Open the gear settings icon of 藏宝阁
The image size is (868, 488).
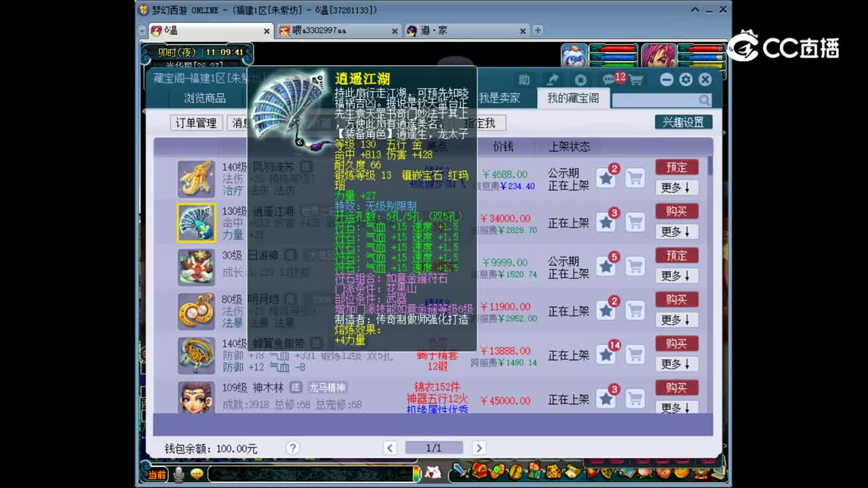(686, 80)
